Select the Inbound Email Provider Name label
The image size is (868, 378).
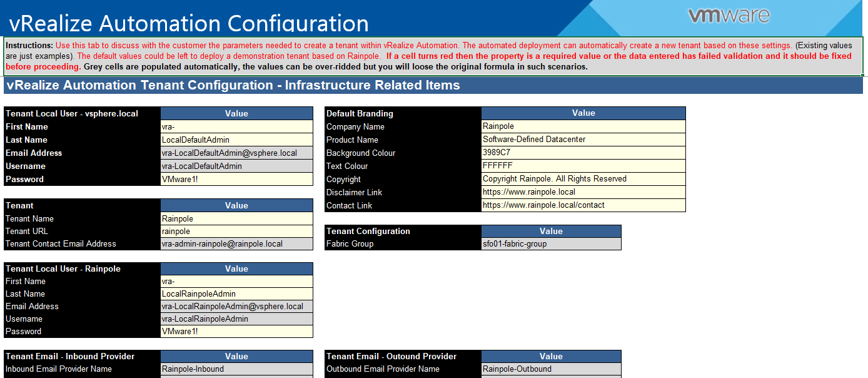[82, 369]
